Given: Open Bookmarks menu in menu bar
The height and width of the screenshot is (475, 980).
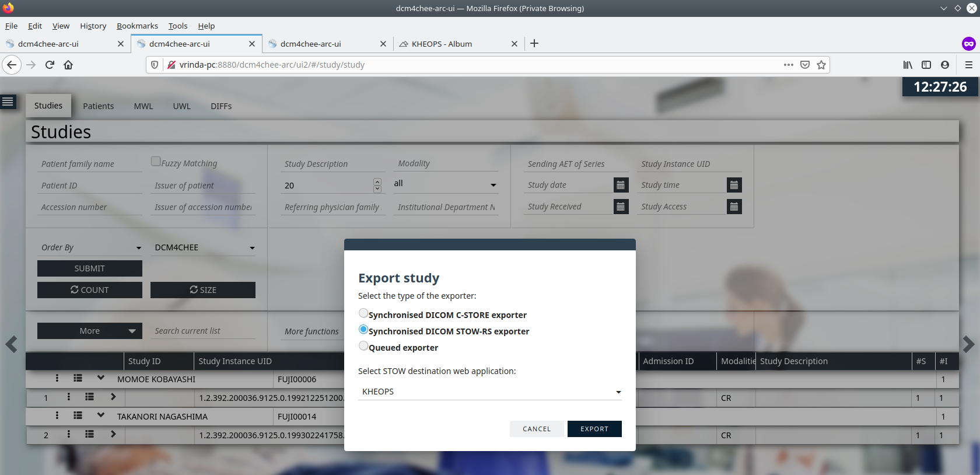Looking at the screenshot, I should [137, 26].
